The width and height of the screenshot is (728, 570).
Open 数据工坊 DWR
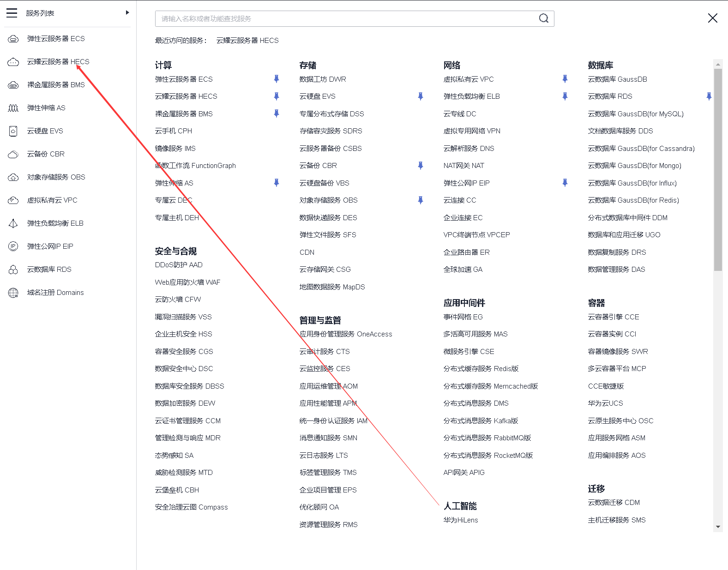click(323, 79)
